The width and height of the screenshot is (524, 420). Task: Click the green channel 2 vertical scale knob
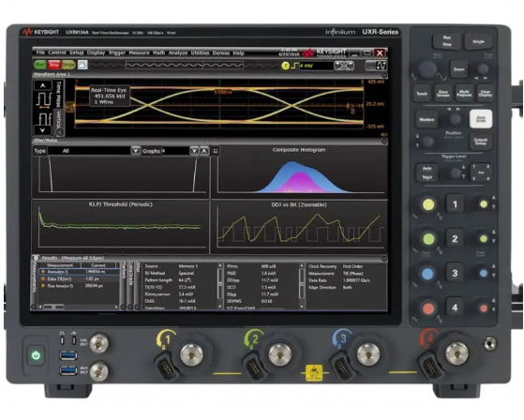point(428,239)
